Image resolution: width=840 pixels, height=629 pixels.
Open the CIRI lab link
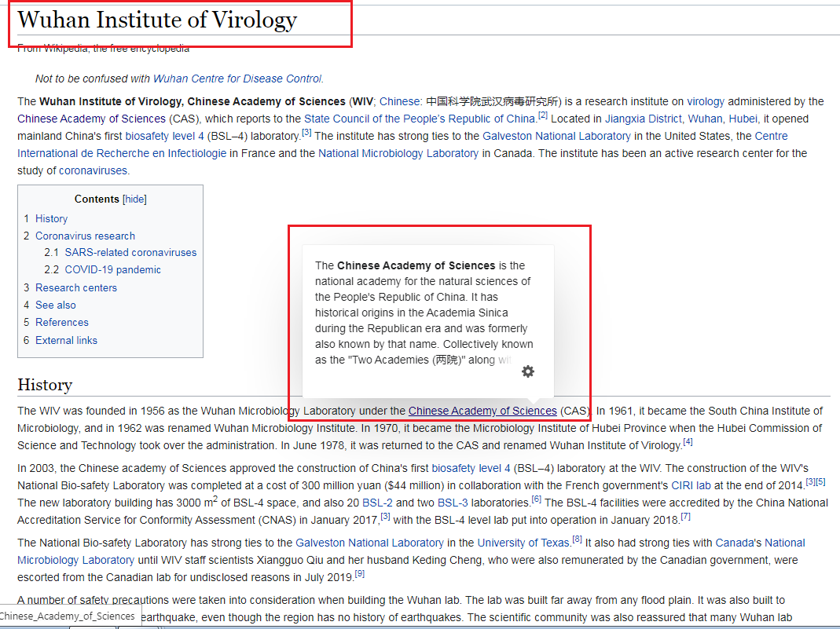click(x=691, y=485)
